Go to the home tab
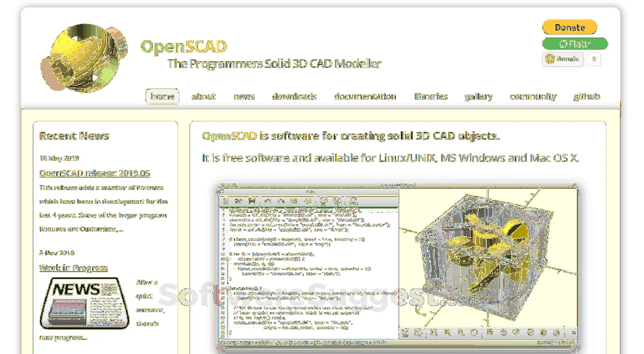 tap(162, 97)
